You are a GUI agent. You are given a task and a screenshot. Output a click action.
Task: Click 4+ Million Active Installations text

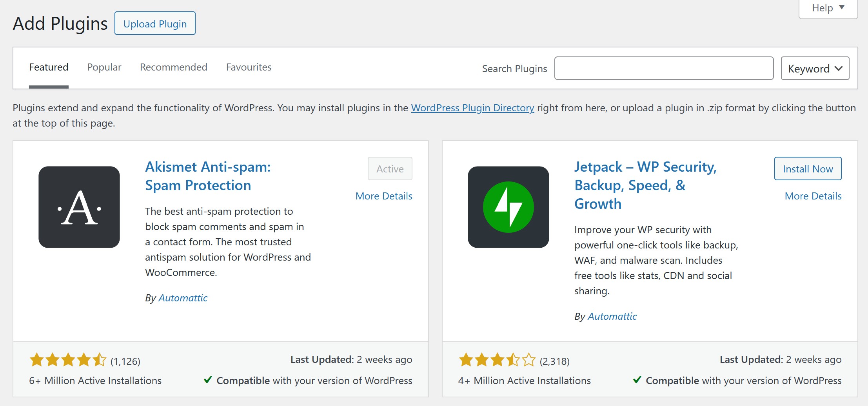pos(525,381)
